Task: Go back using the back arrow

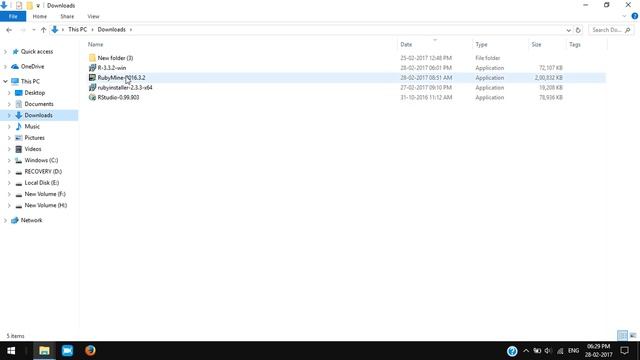Action: point(9,30)
